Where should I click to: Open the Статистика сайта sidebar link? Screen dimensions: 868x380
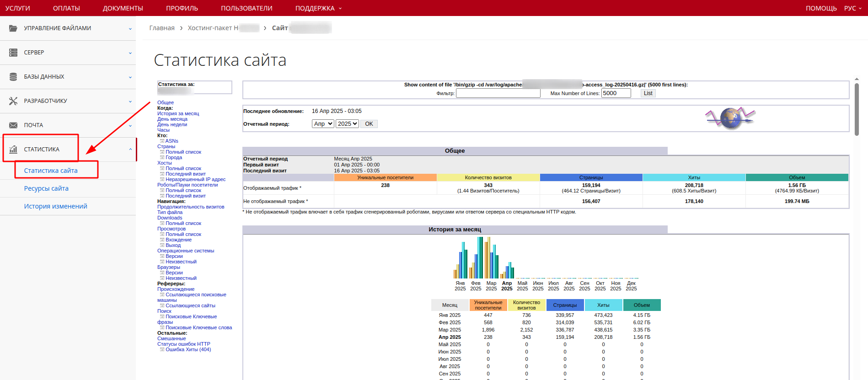(51, 171)
